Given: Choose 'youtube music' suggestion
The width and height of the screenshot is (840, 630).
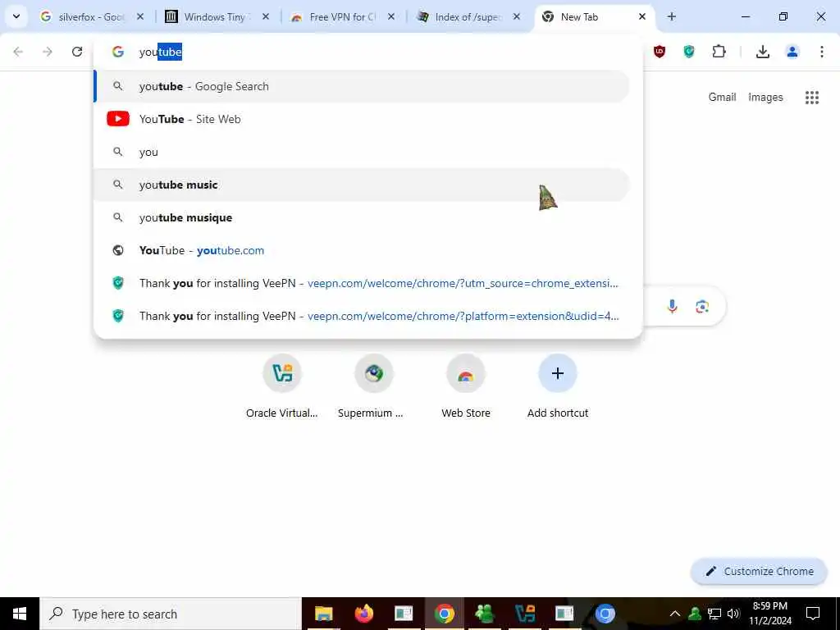Looking at the screenshot, I should coord(362,185).
